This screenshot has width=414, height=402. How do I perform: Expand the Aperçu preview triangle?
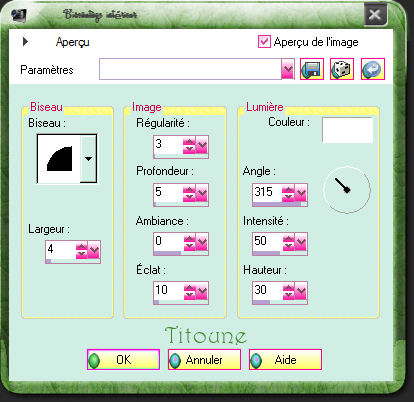click(x=25, y=42)
